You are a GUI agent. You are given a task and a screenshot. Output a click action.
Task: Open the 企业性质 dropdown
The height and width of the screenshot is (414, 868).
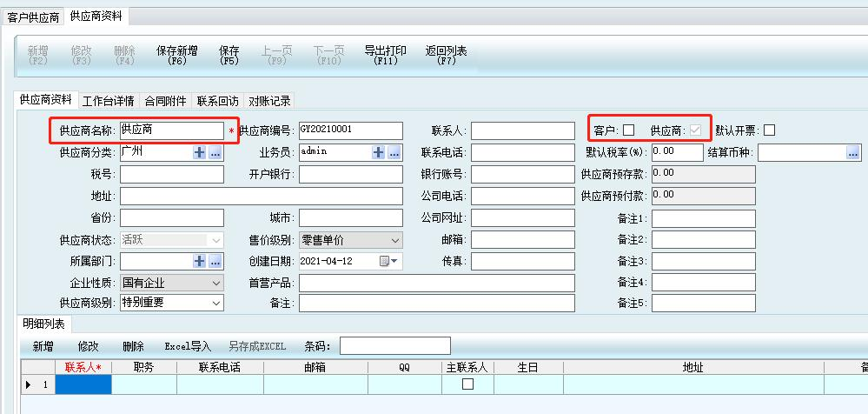(216, 283)
